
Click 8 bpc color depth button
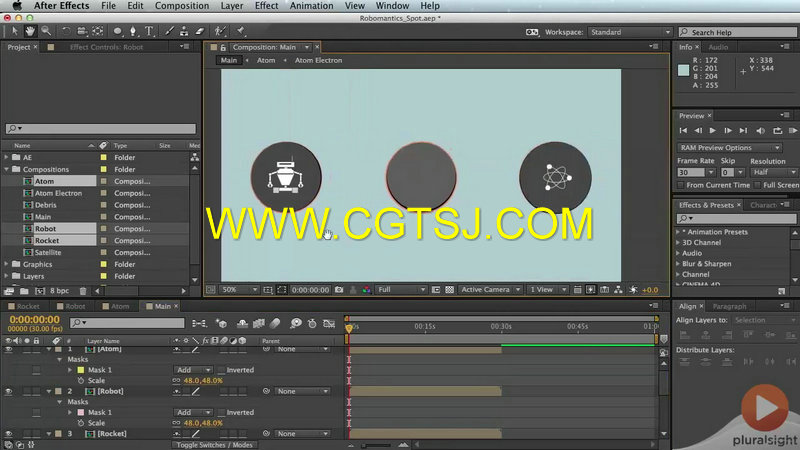pyautogui.click(x=59, y=291)
